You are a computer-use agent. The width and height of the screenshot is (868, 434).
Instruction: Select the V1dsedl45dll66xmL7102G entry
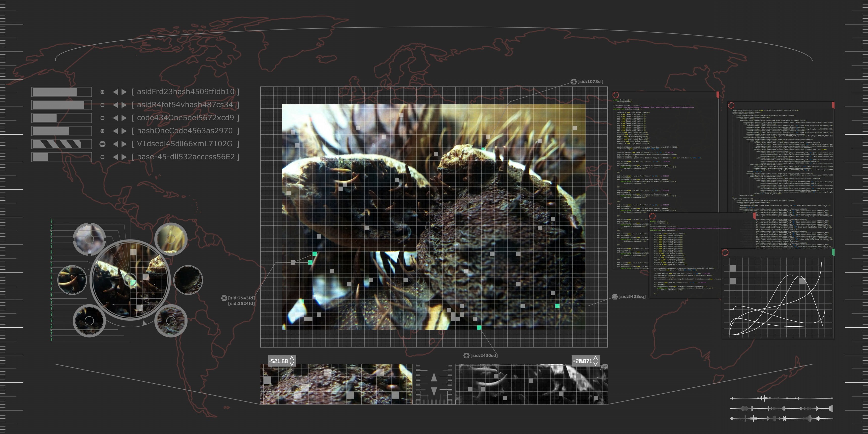click(x=185, y=144)
